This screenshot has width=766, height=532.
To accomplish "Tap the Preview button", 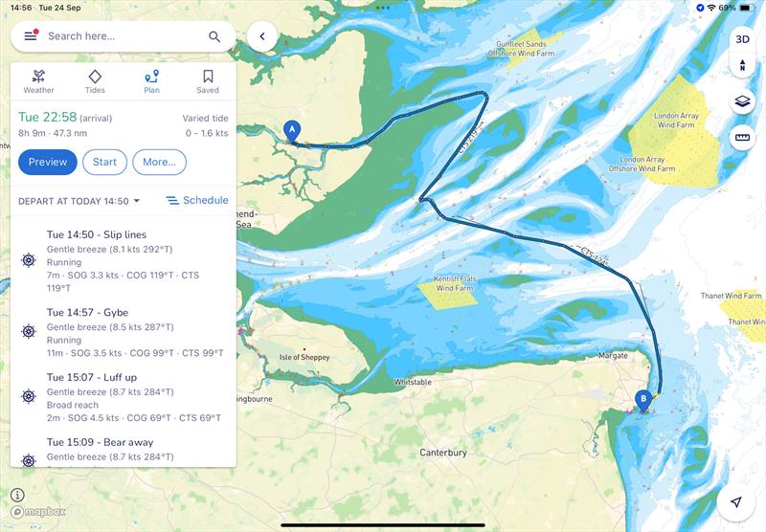I will [48, 162].
